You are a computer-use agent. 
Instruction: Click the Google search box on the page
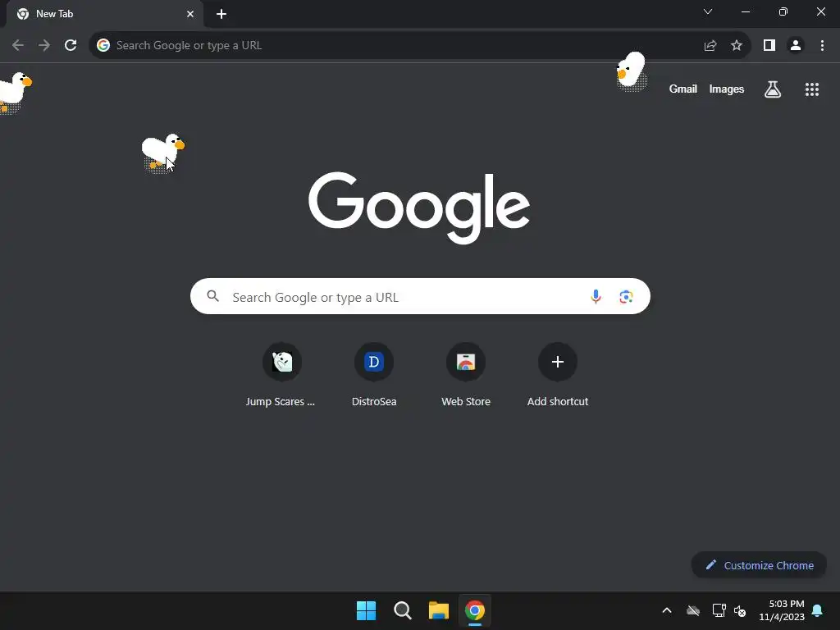pyautogui.click(x=420, y=296)
